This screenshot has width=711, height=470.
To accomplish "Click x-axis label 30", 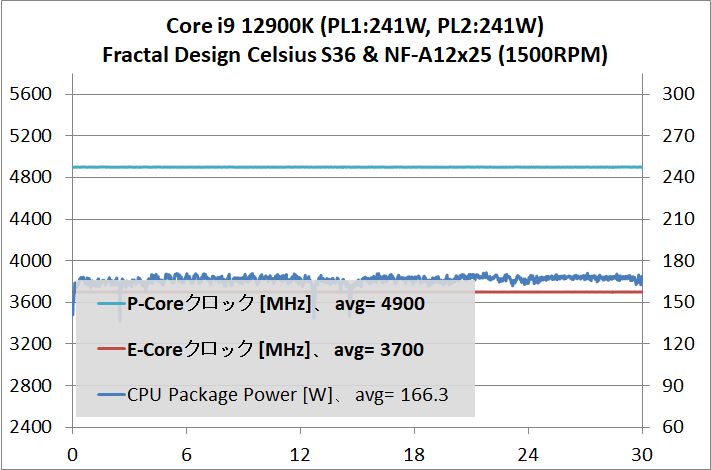I will click(x=642, y=455).
